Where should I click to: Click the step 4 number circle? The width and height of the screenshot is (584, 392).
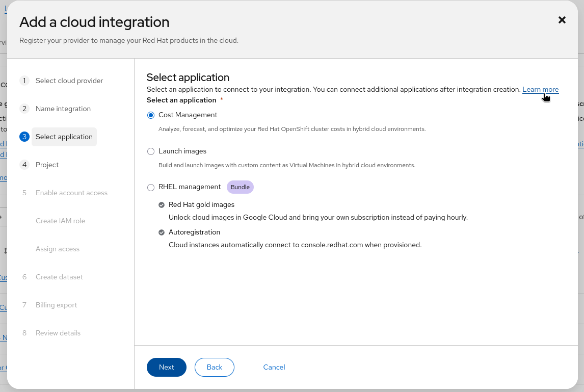pyautogui.click(x=24, y=165)
